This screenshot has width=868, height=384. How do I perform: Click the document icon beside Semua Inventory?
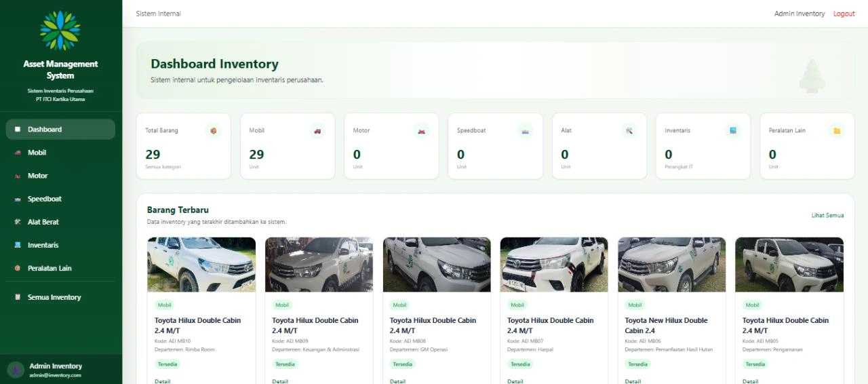pos(18,297)
